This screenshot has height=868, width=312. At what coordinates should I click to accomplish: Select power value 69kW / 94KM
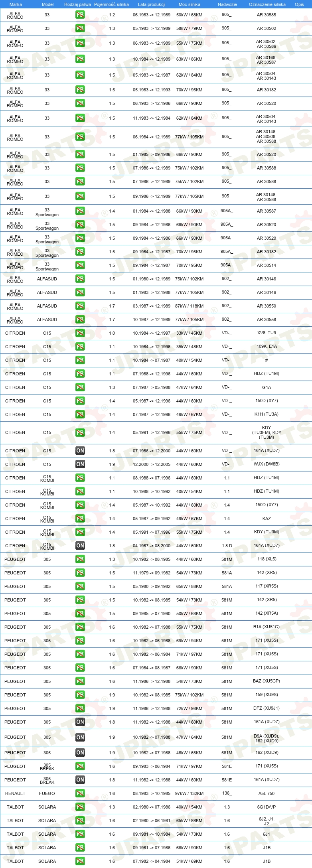tap(190, 641)
